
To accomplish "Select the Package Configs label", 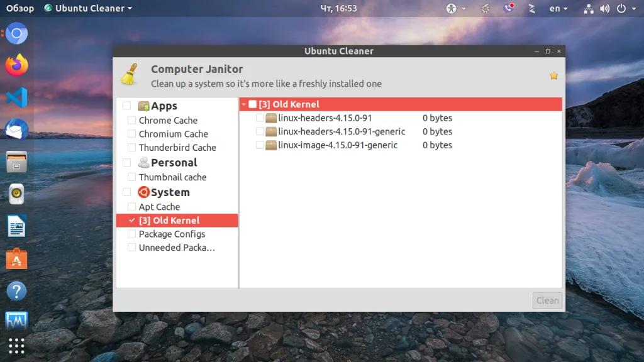I will tap(172, 234).
